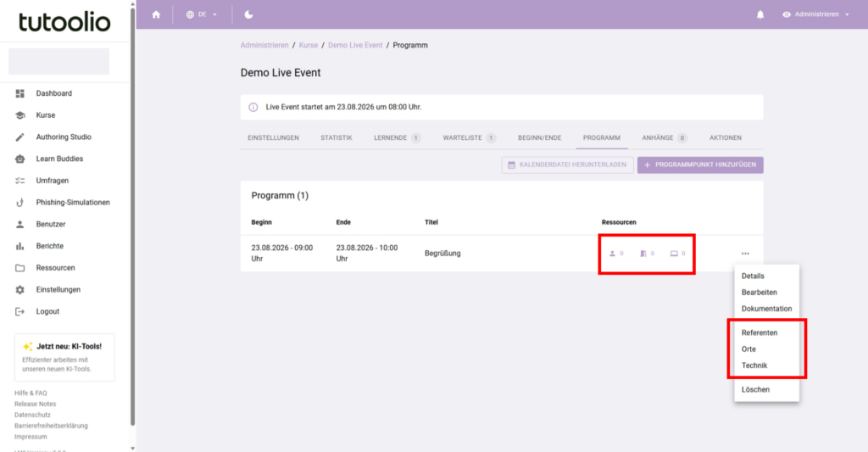Switch to the Einstellungen tab

tap(273, 138)
